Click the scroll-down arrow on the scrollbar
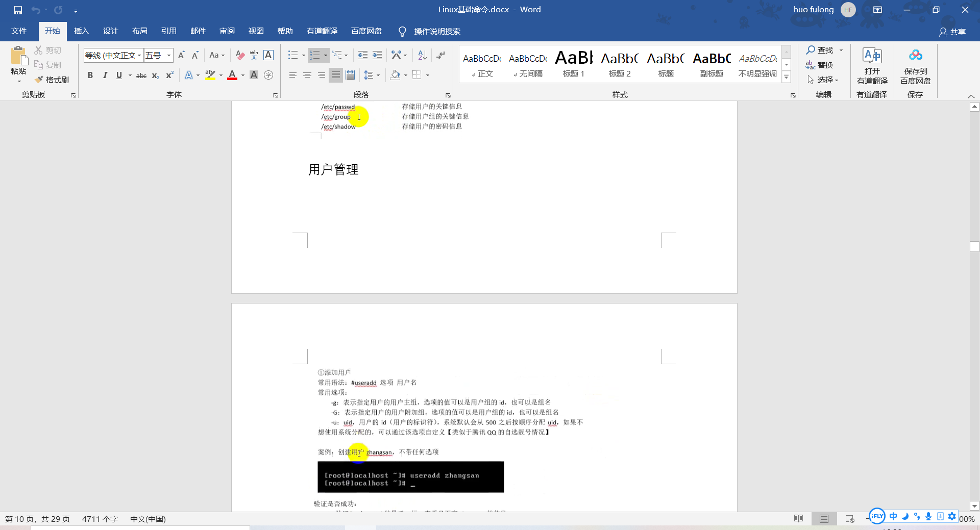Screen dimensions: 980x530 [974, 506]
